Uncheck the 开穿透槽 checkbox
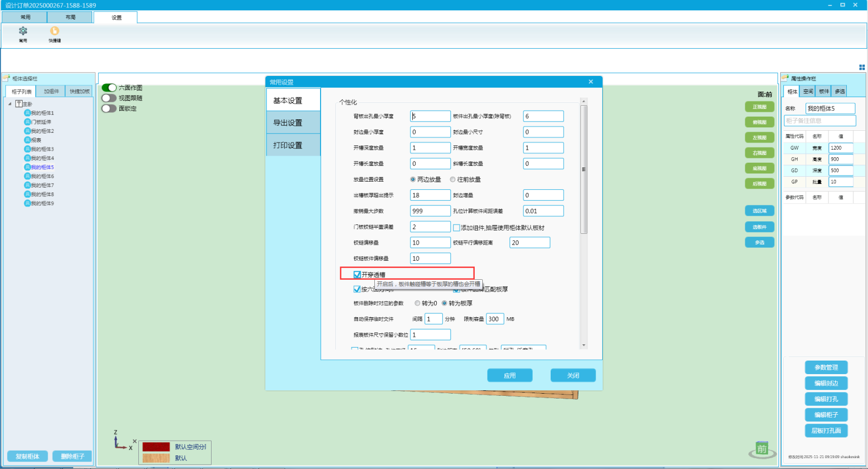The width and height of the screenshot is (868, 469). [x=357, y=274]
